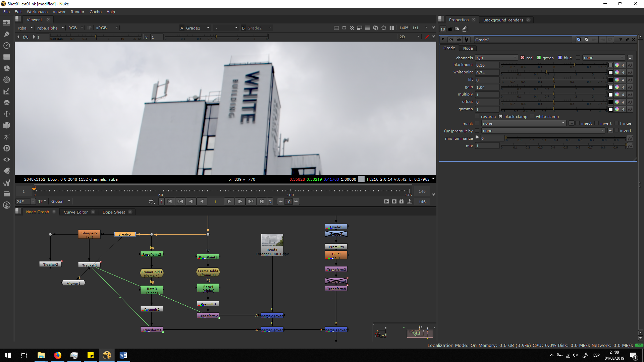
Task: Open the channels rgb dropdown
Action: [496, 58]
